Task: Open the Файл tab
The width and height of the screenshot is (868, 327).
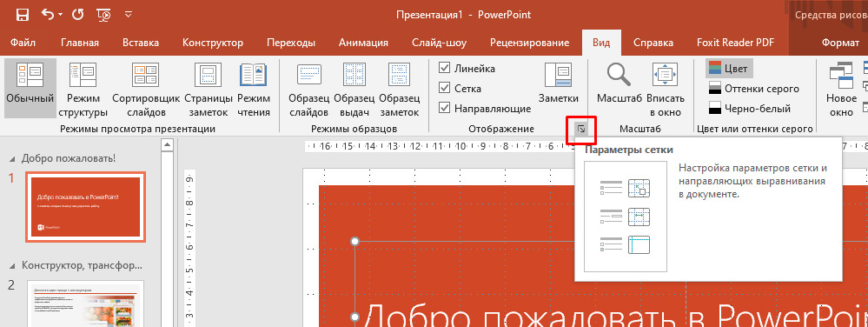Action: tap(23, 43)
